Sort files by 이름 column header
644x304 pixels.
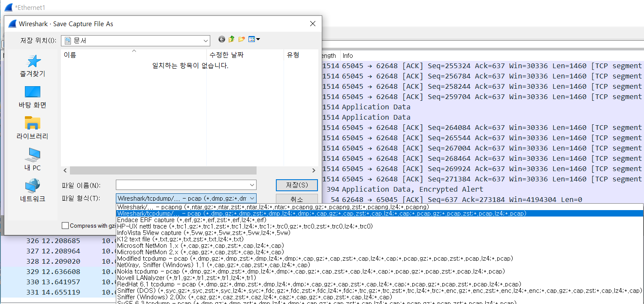pos(133,55)
